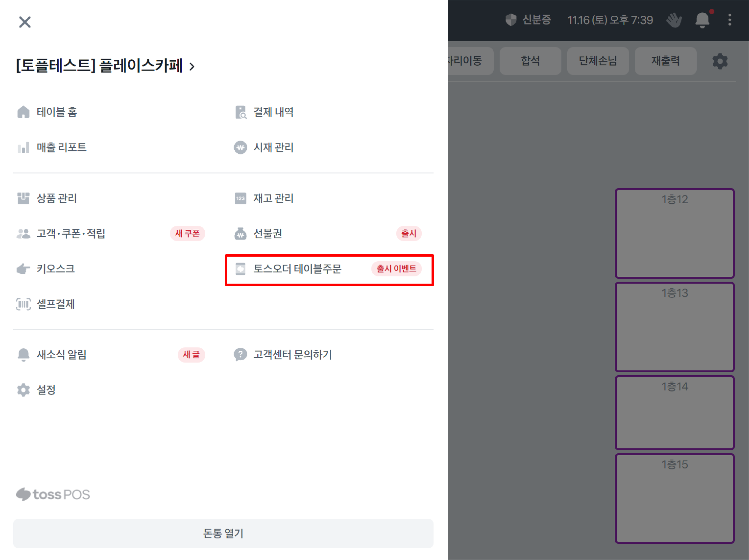Click 고객센터 문의하기 help link

point(293,355)
